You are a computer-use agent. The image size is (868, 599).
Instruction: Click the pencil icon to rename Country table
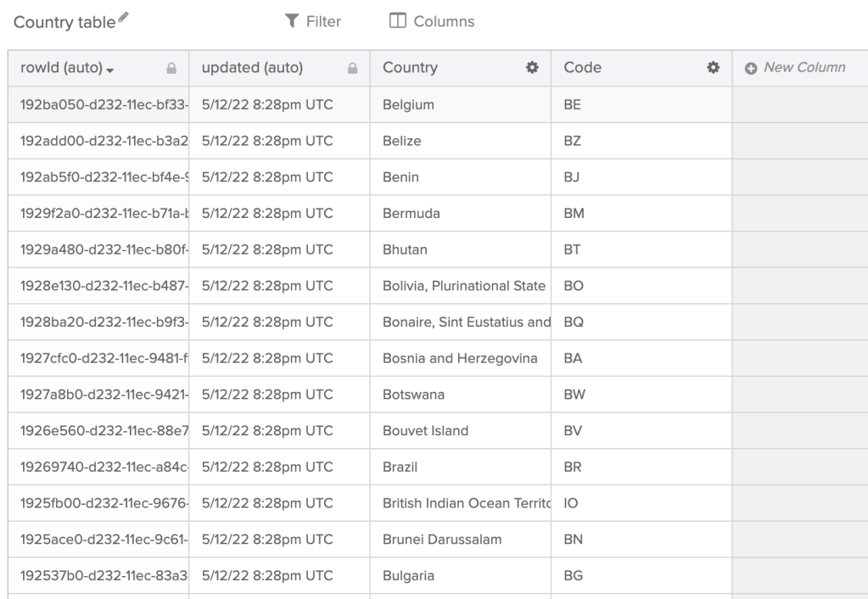click(126, 18)
